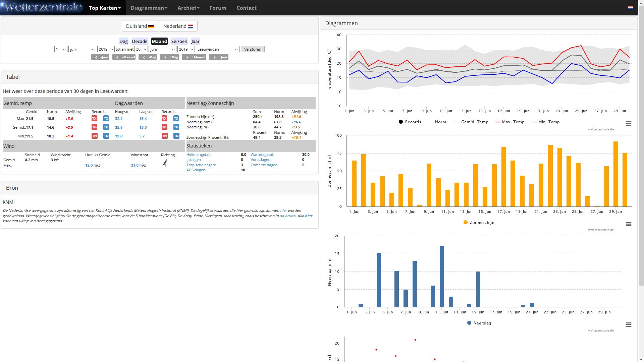Open temperature chart hamburger context menu
644x362 pixels.
pos(629,124)
